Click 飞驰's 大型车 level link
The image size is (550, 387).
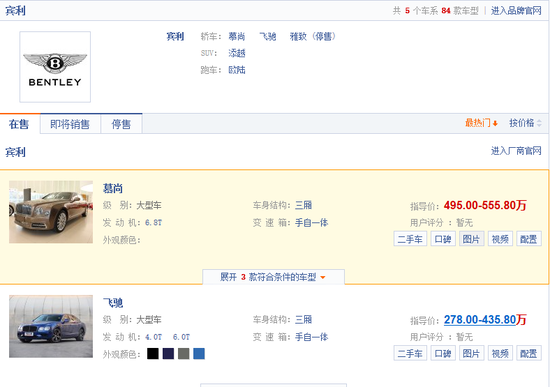(x=149, y=320)
